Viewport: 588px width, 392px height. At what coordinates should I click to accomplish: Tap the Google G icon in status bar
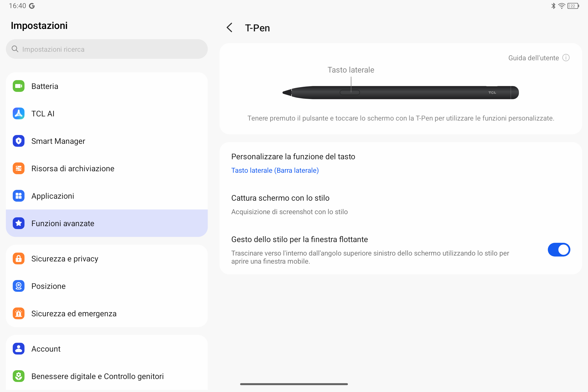coord(32,6)
